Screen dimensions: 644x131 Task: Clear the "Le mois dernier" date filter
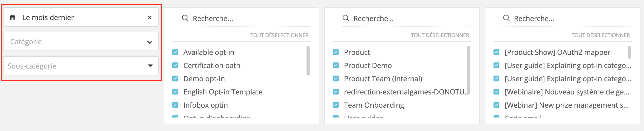coord(150,18)
